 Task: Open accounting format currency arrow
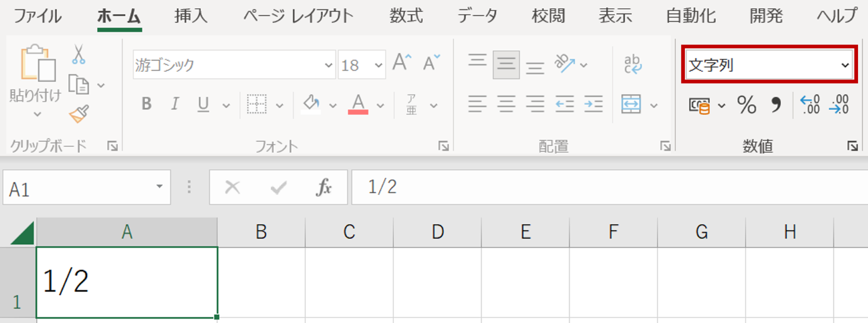tap(722, 106)
